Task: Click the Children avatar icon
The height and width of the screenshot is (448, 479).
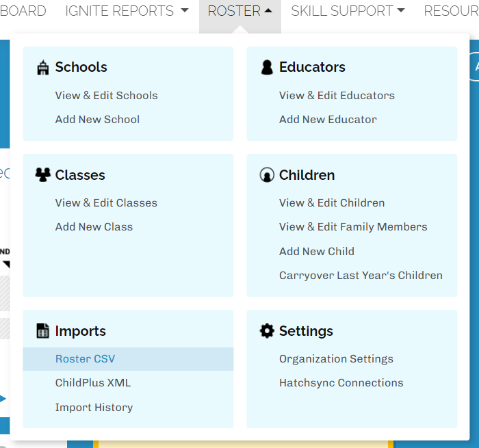Action: (x=267, y=175)
